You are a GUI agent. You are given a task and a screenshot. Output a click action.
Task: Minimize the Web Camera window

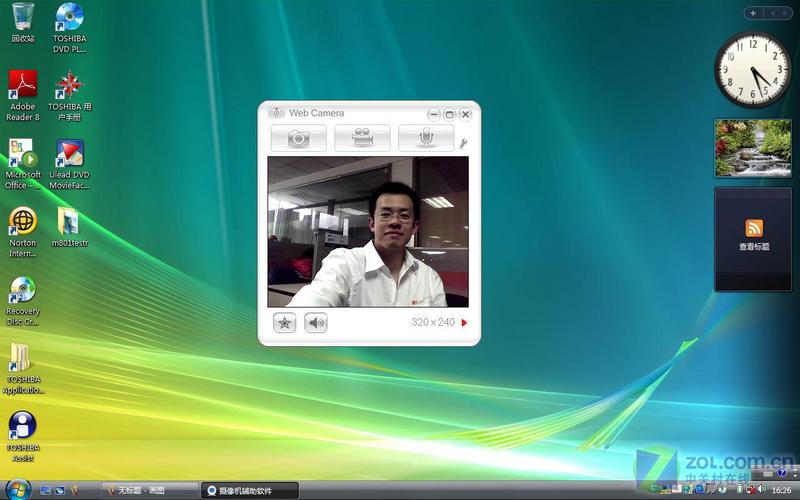point(434,114)
